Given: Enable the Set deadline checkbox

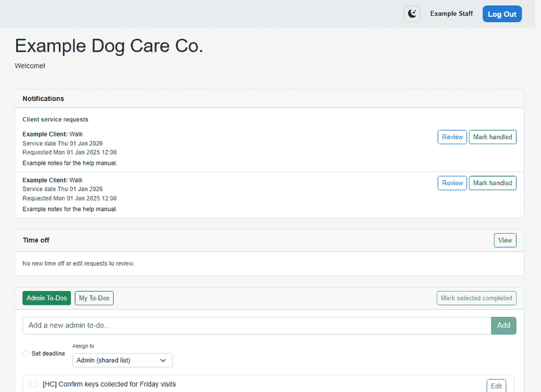Looking at the screenshot, I should 25,354.
